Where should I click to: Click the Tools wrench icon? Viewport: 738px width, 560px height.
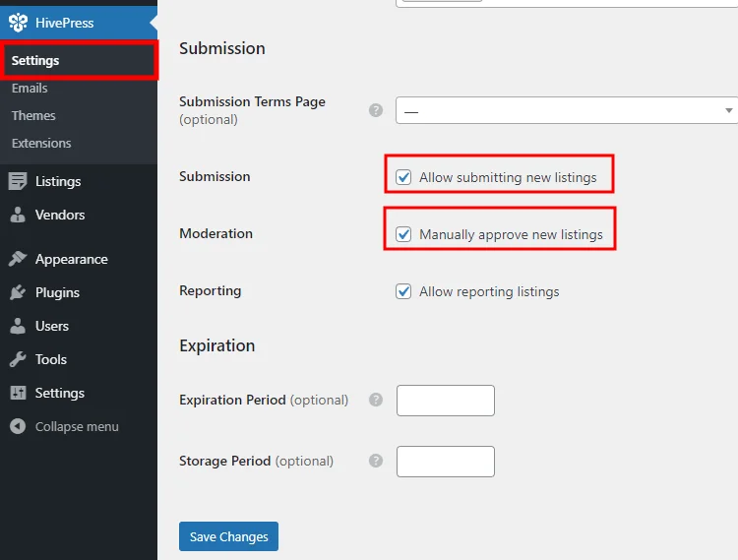tap(18, 359)
